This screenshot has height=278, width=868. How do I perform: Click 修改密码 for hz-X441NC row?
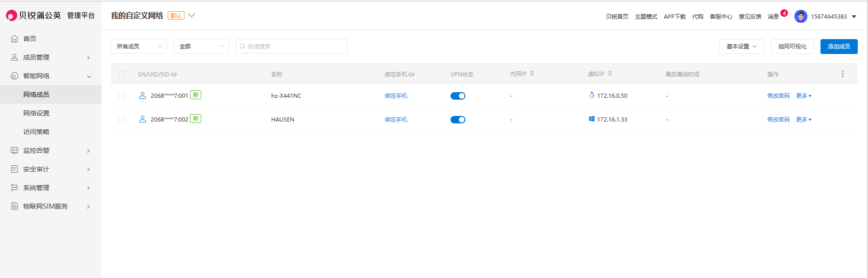pos(778,96)
